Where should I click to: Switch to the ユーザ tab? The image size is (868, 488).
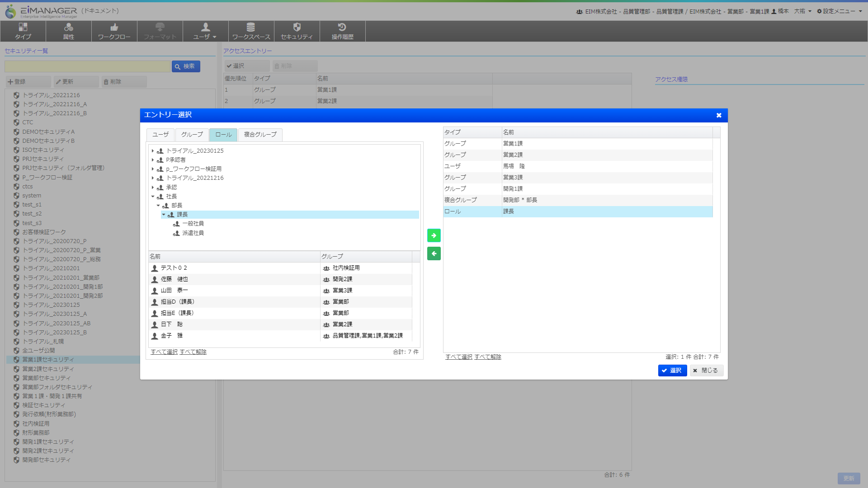[160, 135]
